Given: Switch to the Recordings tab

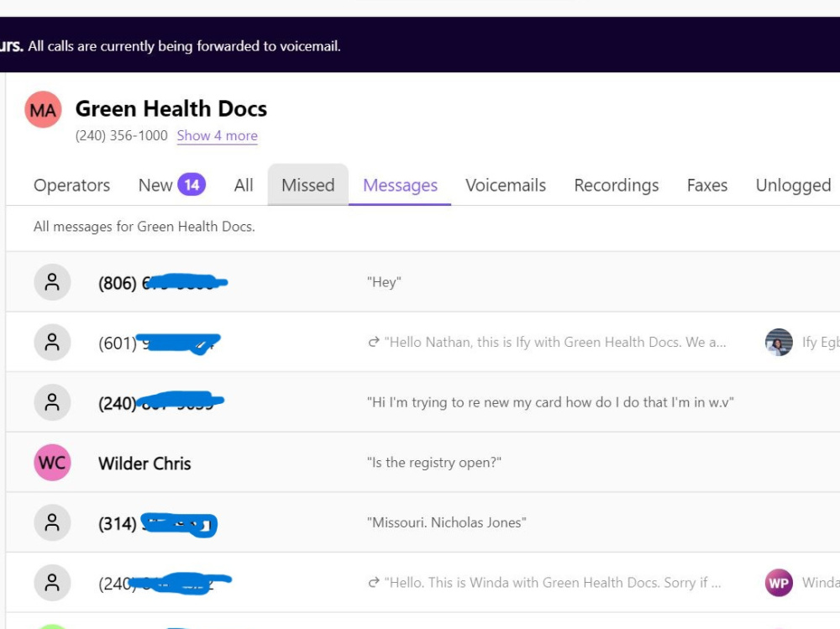Looking at the screenshot, I should 617,185.
